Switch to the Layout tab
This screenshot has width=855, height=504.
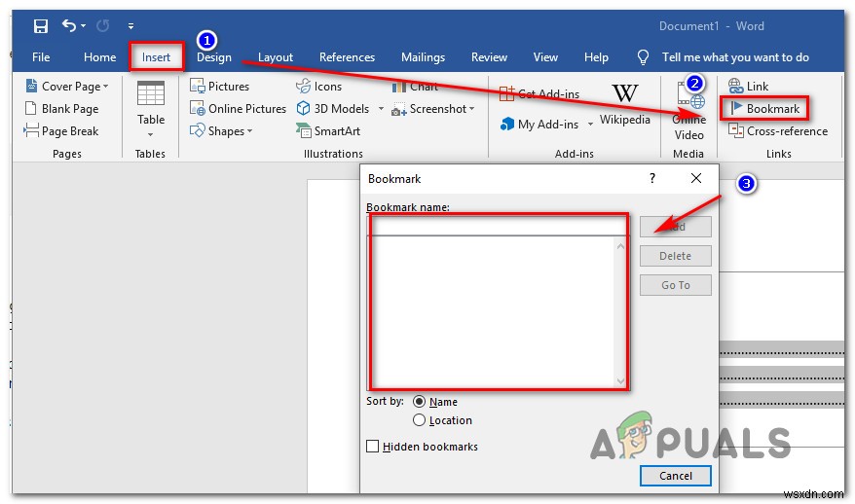click(276, 57)
